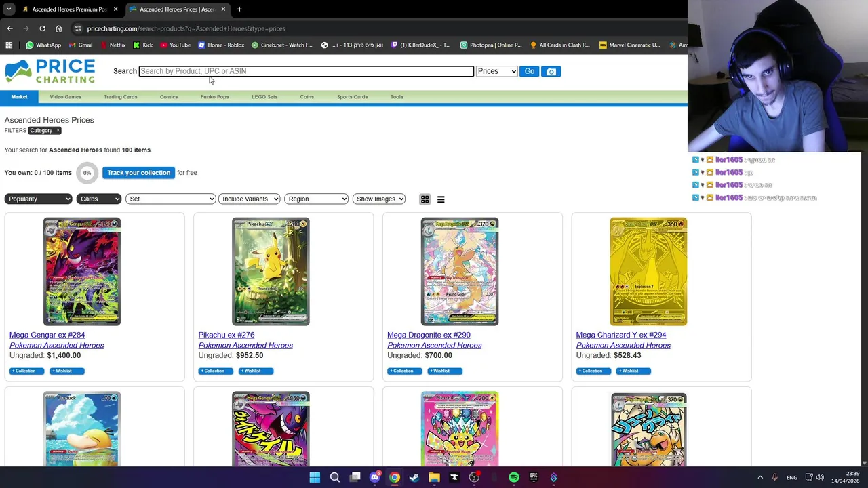Open the Trading Cards menu

121,97
